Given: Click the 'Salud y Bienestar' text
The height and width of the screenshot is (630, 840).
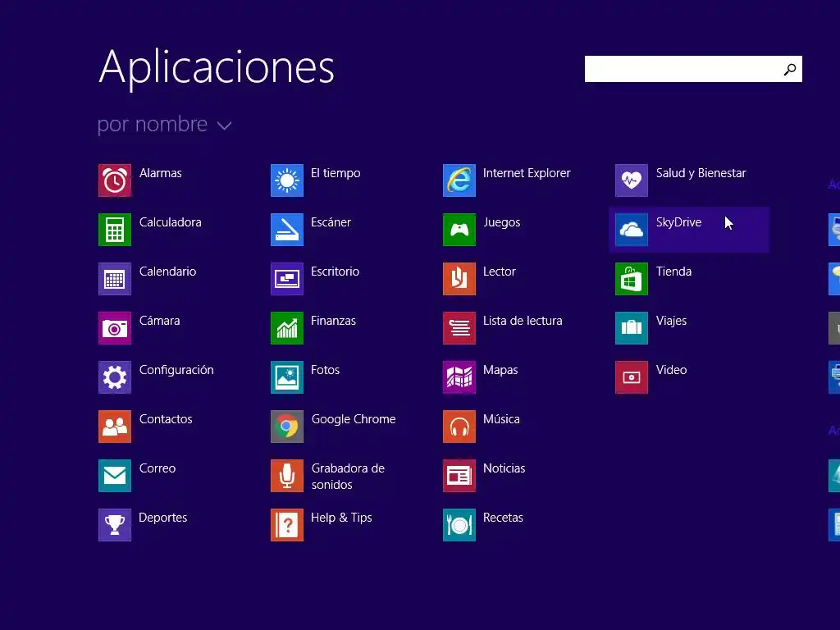Looking at the screenshot, I should point(701,173).
